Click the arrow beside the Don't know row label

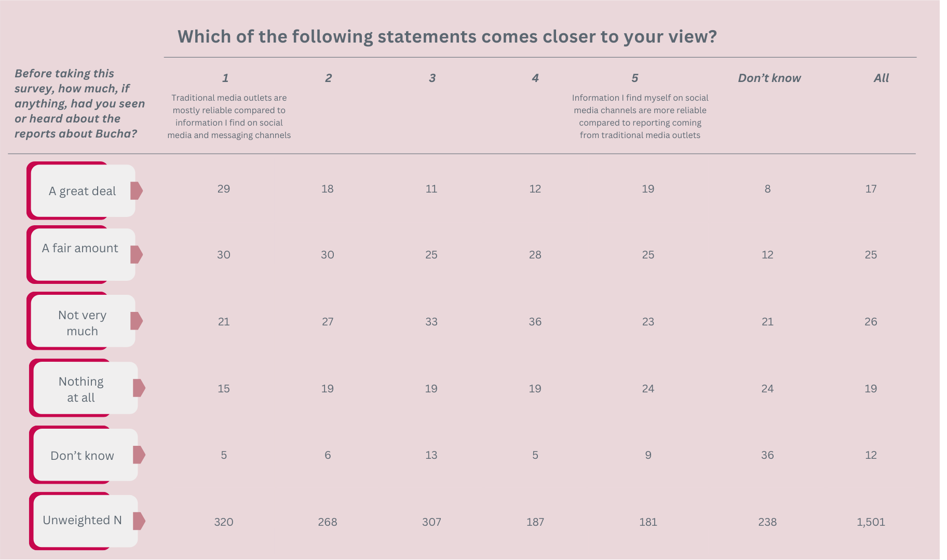(x=139, y=455)
